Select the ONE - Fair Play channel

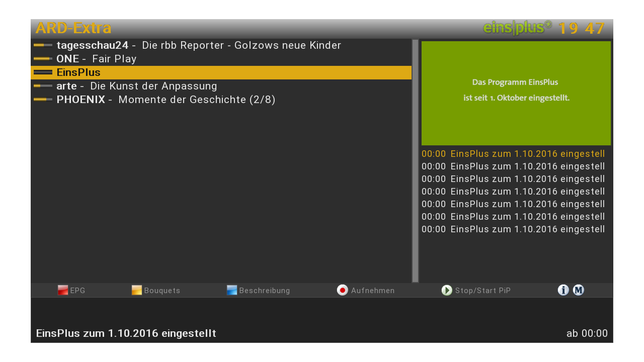tap(221, 59)
